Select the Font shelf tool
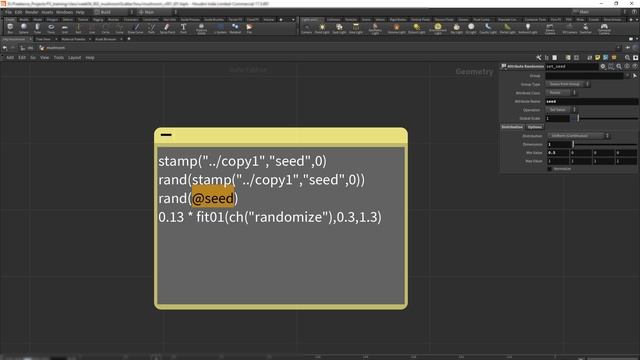The height and width of the screenshot is (360, 640). pyautogui.click(x=183, y=28)
